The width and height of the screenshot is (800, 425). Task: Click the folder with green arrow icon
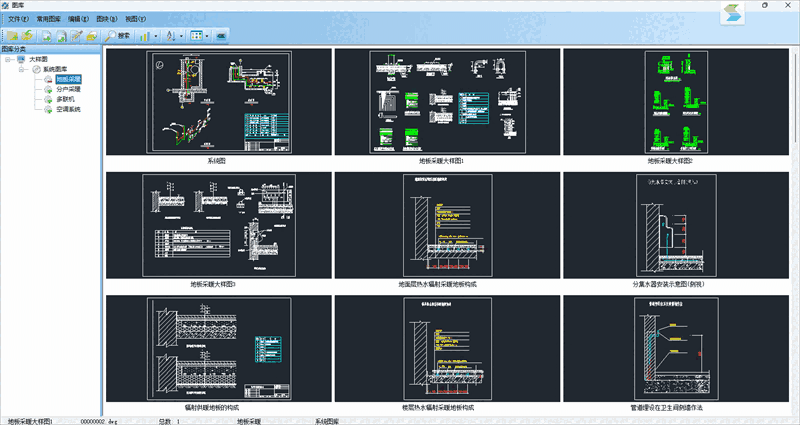(x=27, y=35)
